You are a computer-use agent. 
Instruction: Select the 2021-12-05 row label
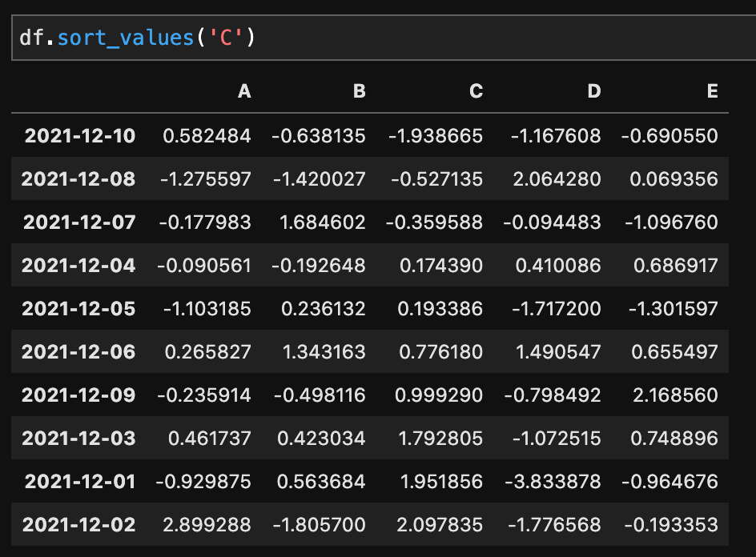[78, 309]
